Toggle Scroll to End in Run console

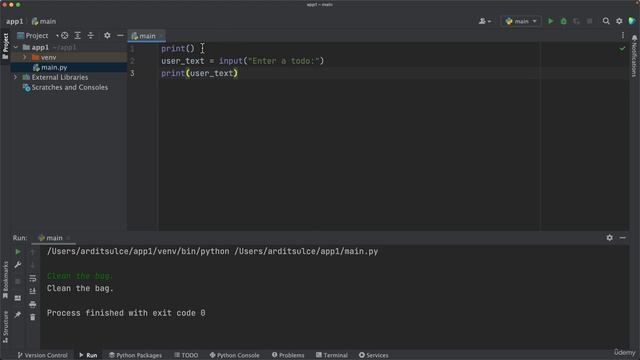[x=33, y=291]
